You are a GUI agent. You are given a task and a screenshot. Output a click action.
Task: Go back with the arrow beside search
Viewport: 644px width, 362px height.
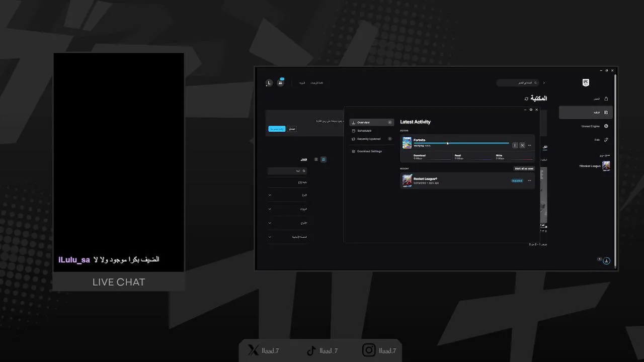click(544, 83)
